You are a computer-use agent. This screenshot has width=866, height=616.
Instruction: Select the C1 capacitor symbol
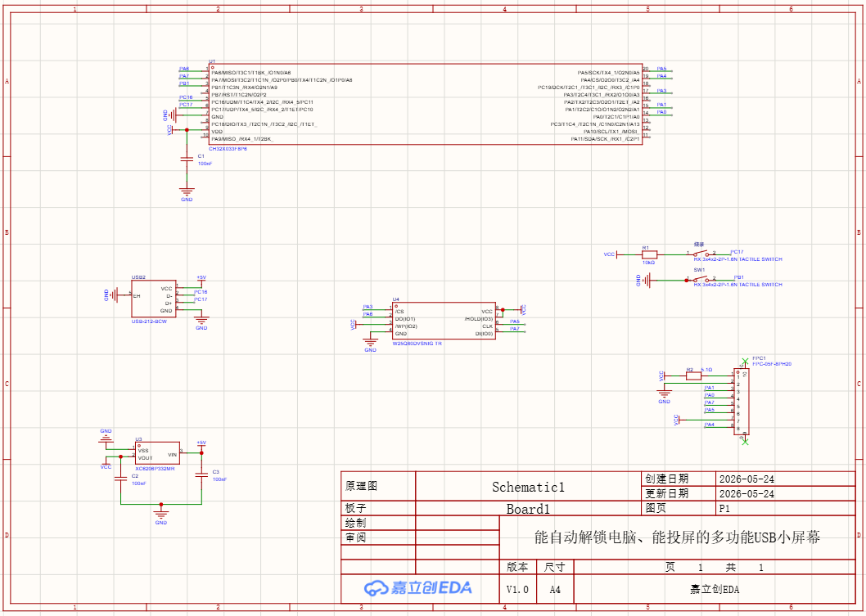(x=187, y=159)
